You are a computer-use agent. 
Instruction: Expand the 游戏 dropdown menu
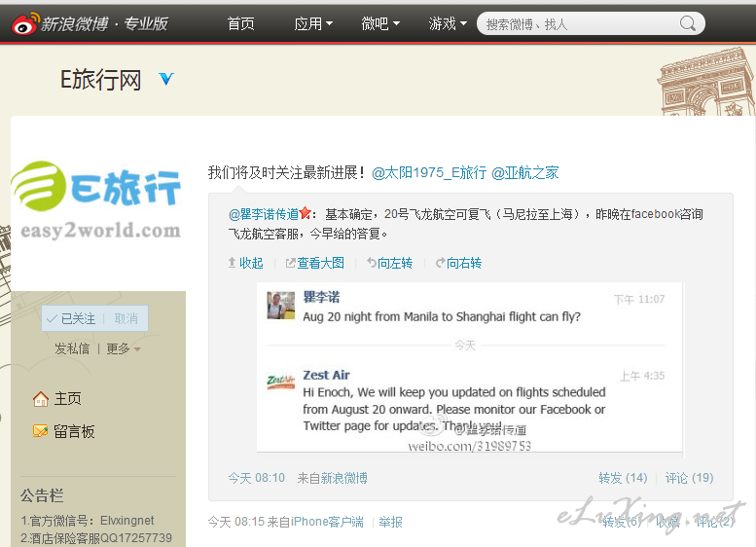(448, 23)
